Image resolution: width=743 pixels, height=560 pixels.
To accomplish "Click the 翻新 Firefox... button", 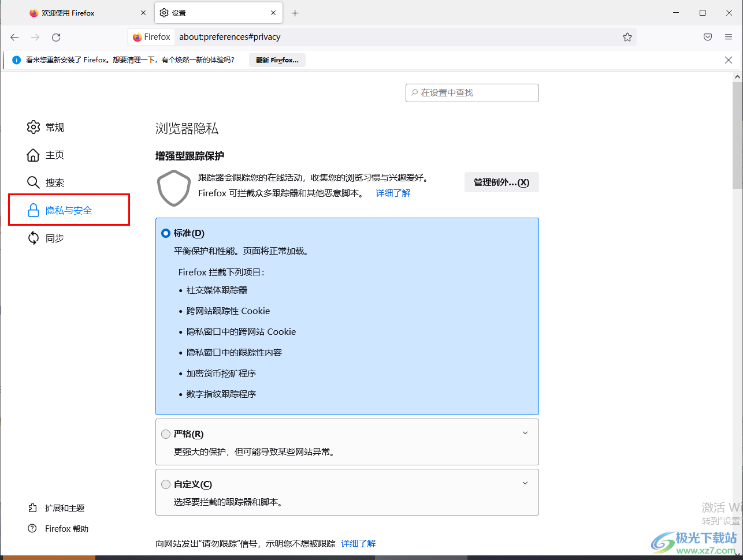I will pos(277,60).
